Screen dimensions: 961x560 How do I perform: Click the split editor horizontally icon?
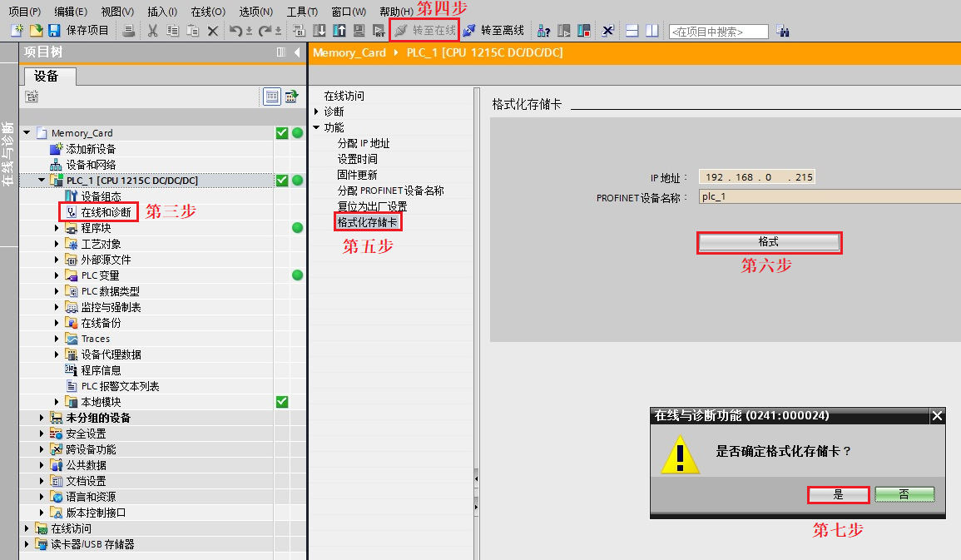pyautogui.click(x=632, y=31)
